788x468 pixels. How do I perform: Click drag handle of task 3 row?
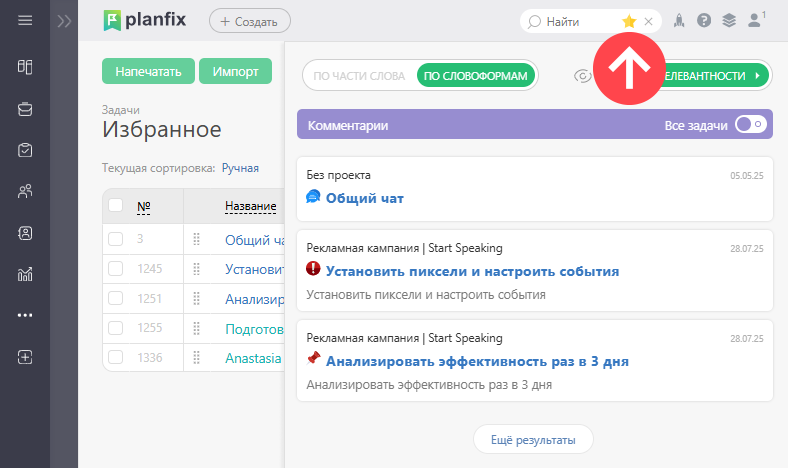point(196,239)
